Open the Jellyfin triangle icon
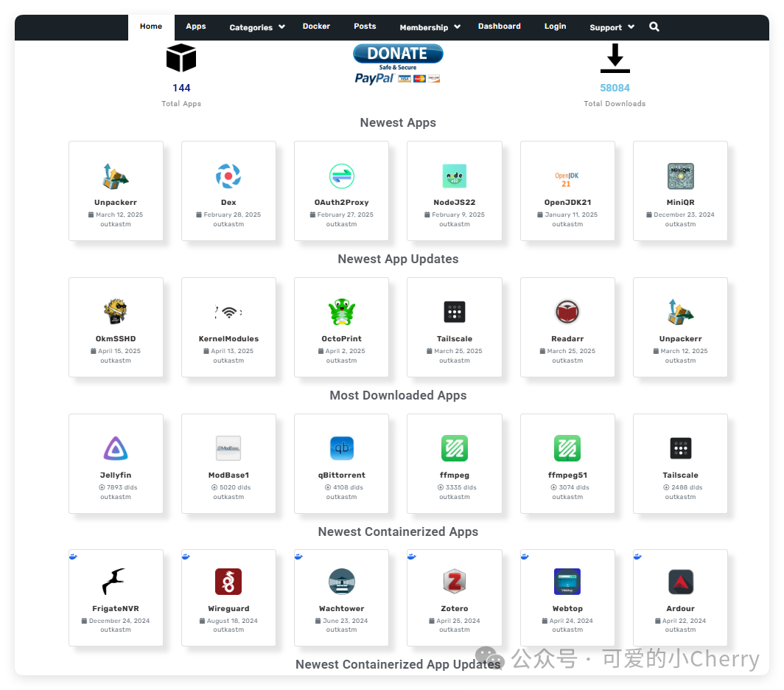 116,448
